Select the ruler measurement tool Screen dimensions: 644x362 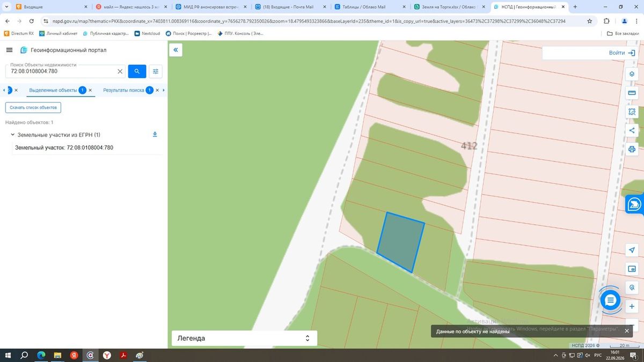pyautogui.click(x=632, y=93)
